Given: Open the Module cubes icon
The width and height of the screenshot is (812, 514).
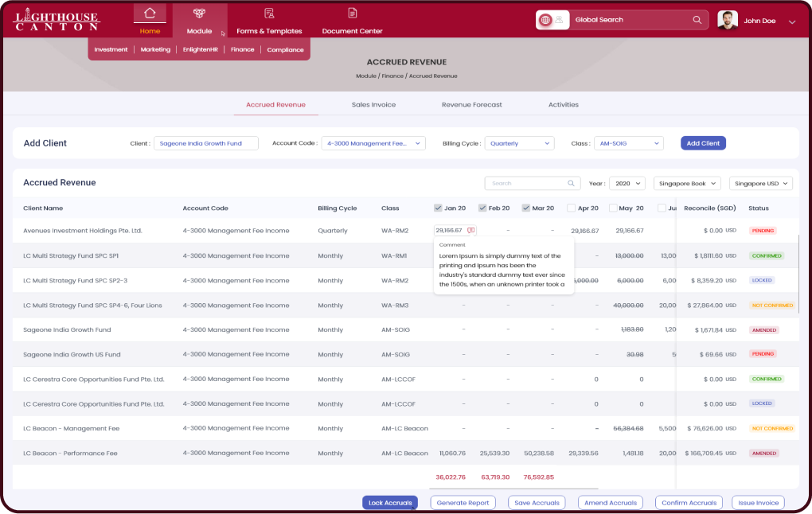Looking at the screenshot, I should (199, 14).
